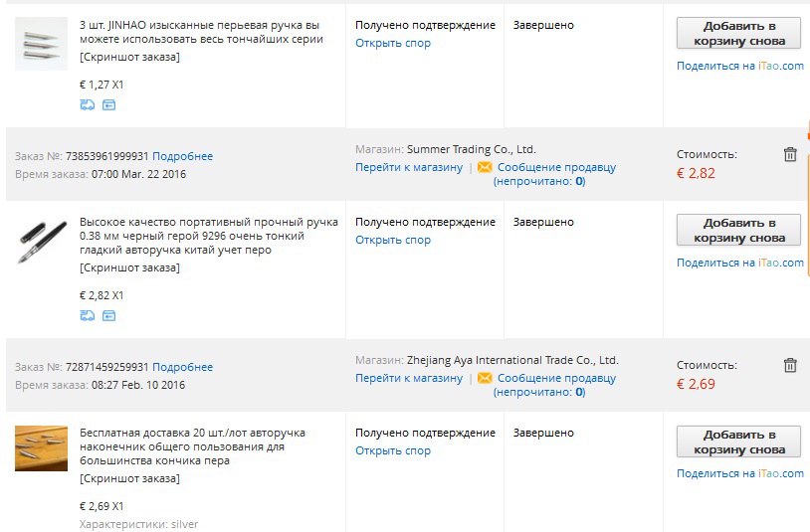Image resolution: width=810 pixels, height=532 pixels.
Task: Open Подробнее for order 73853961999931
Action: [182, 156]
